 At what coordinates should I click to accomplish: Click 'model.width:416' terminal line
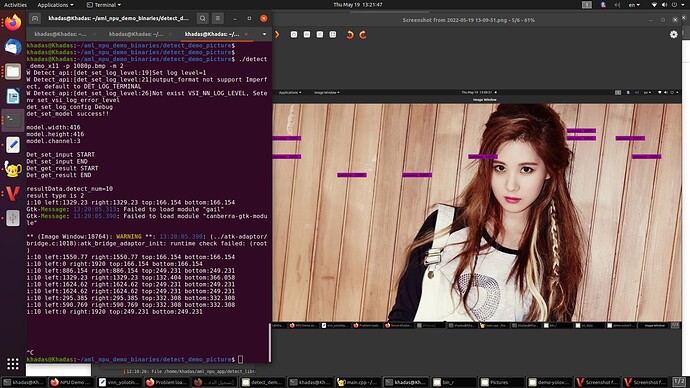coord(53,127)
